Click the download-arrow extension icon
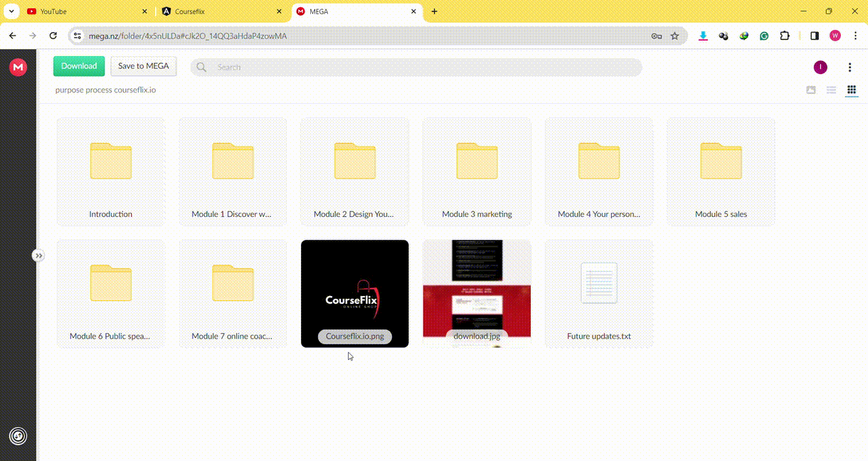Image resolution: width=868 pixels, height=461 pixels. pos(703,36)
